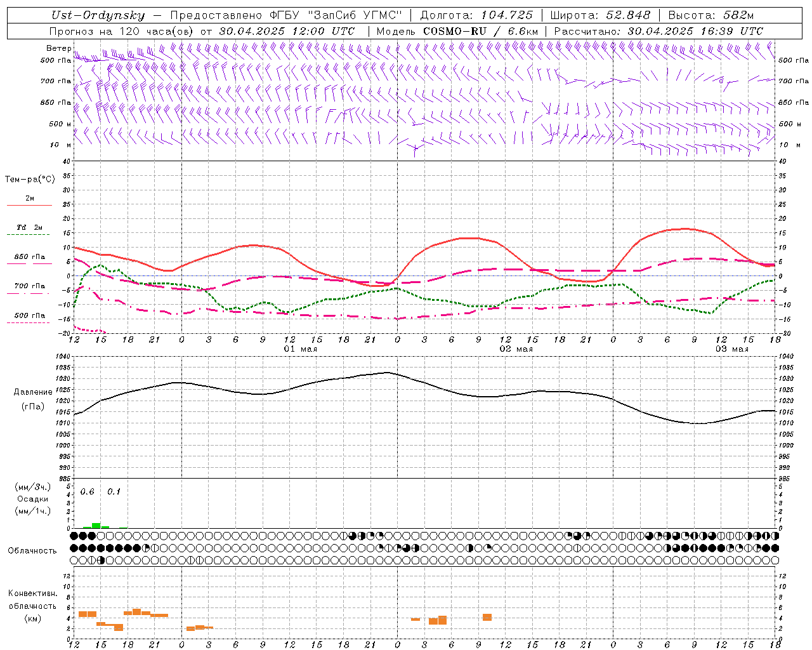This screenshot has width=812, height=650.
Task: Click the latitude value "Широта: 52.848"
Action: 600,15
